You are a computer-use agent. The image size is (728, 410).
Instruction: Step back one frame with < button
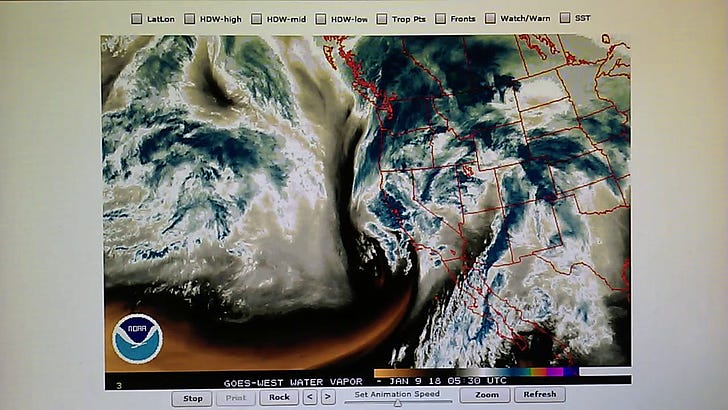click(x=310, y=397)
